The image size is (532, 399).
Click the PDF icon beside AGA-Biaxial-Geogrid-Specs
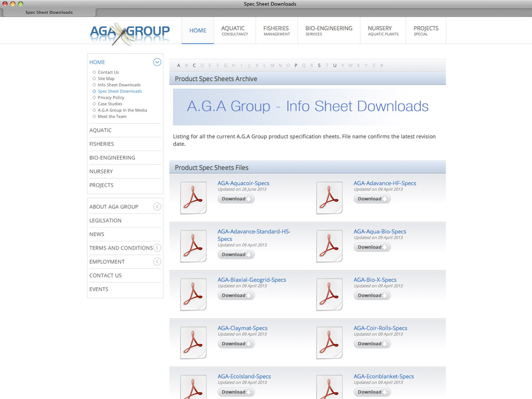[193, 294]
